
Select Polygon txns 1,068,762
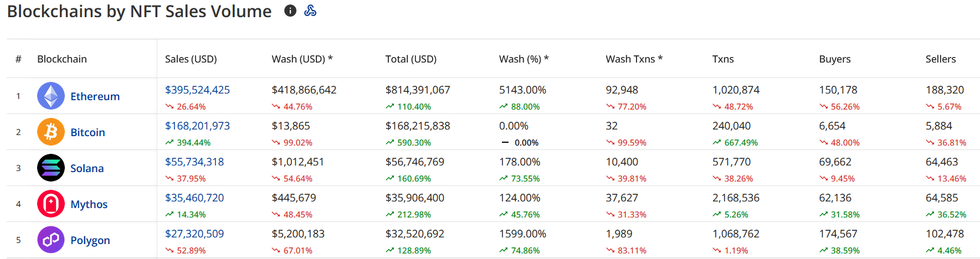(x=736, y=234)
